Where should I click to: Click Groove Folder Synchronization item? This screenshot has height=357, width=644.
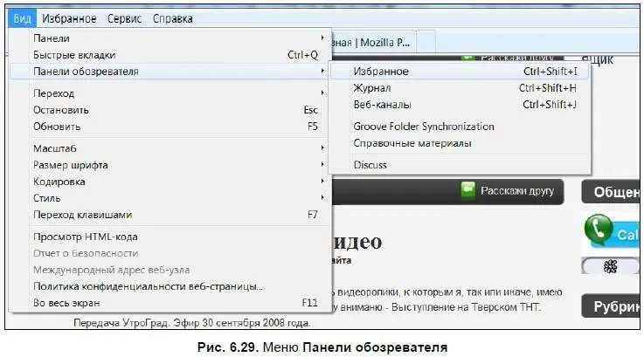point(424,127)
